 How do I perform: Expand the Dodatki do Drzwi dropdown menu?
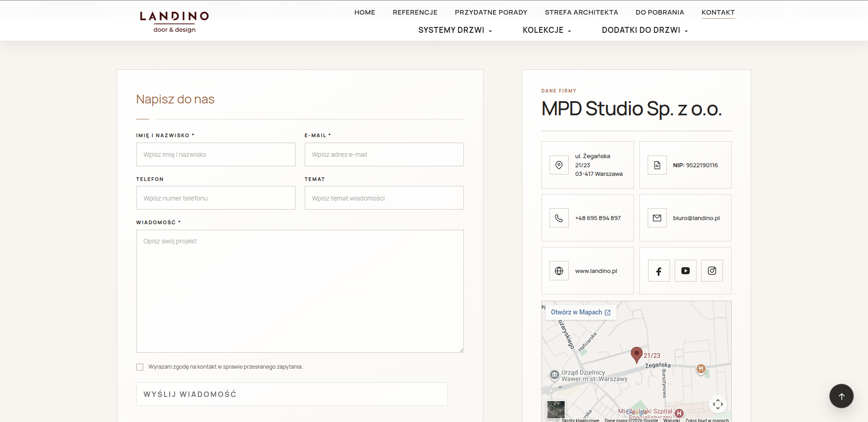tap(645, 30)
